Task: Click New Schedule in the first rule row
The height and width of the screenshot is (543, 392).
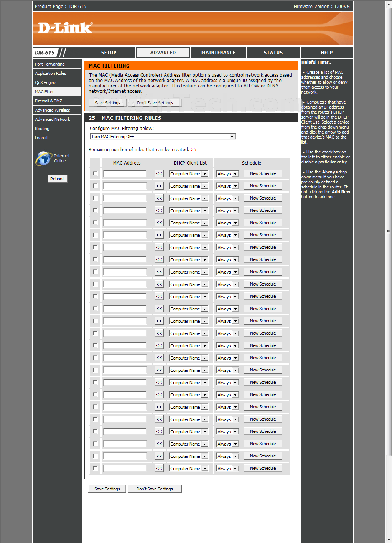Action: click(263, 173)
